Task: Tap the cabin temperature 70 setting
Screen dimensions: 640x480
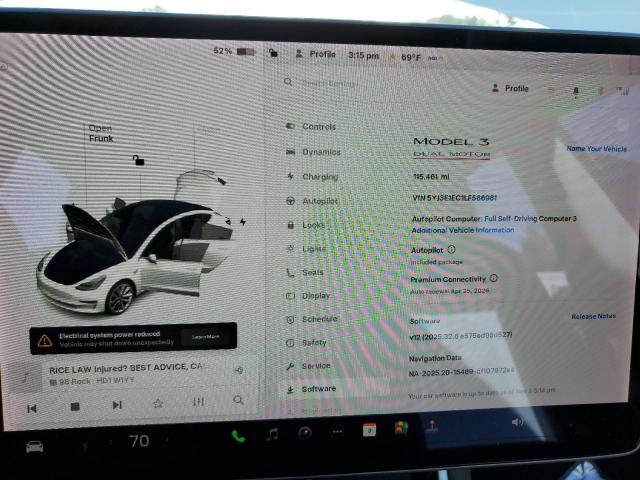Action: (139, 441)
